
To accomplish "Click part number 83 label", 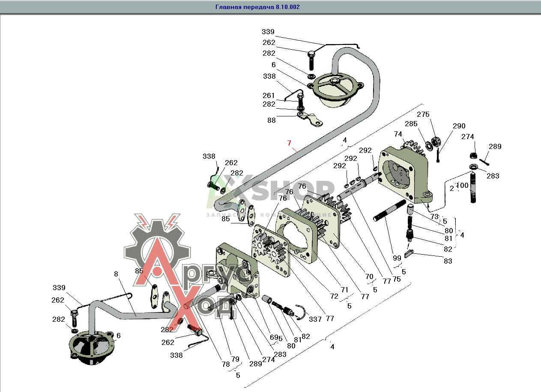I will point(447,261).
